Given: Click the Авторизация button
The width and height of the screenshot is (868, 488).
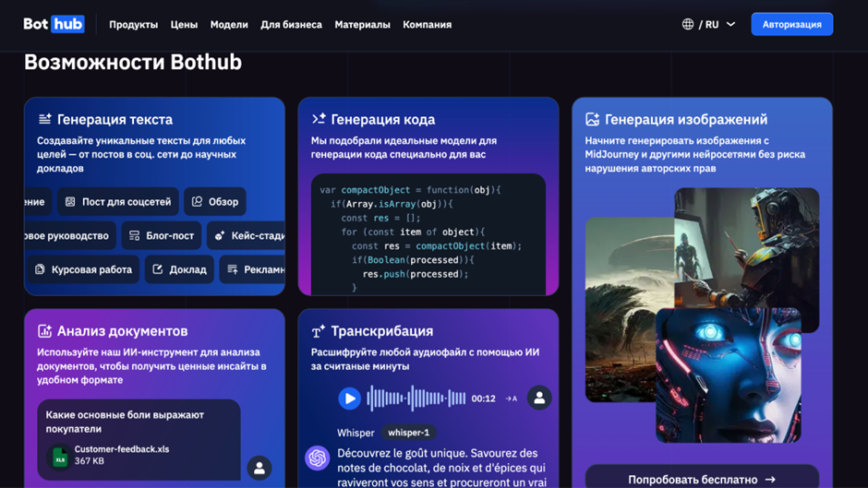Looking at the screenshot, I should (x=792, y=24).
